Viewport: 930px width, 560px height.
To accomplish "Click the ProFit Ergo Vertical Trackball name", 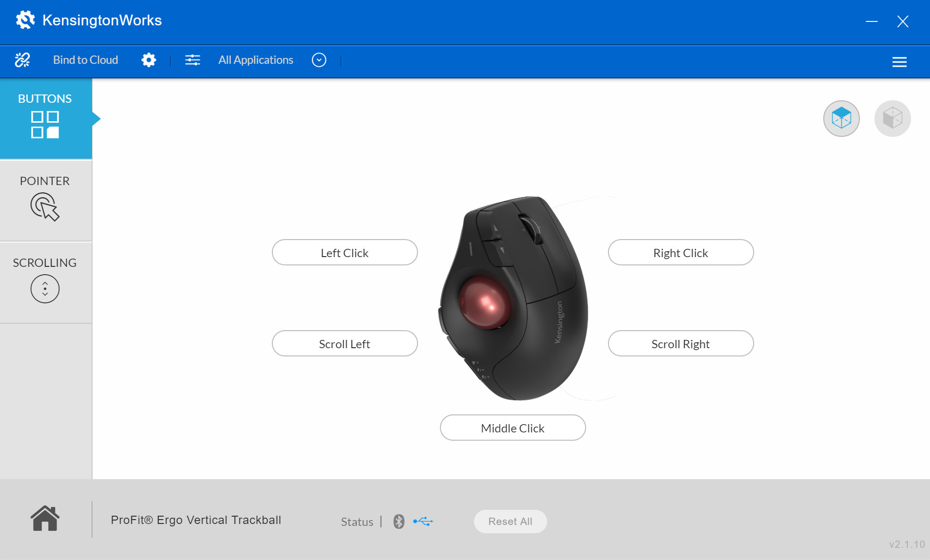I will tap(196, 520).
